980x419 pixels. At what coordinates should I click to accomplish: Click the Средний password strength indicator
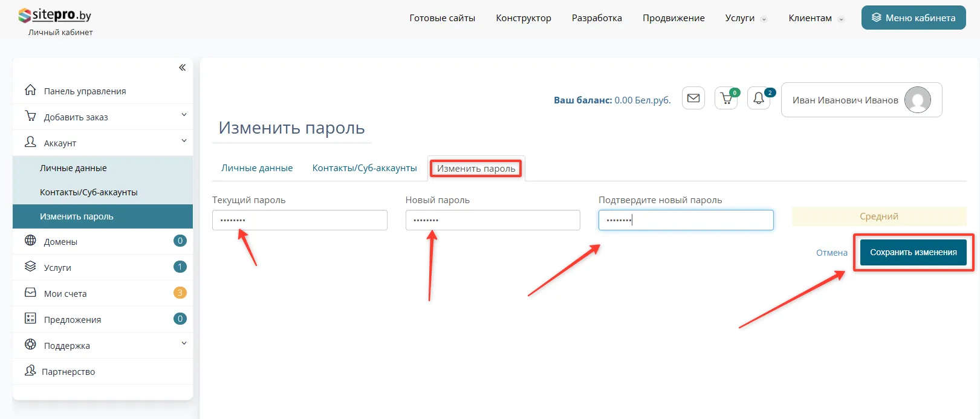(878, 216)
